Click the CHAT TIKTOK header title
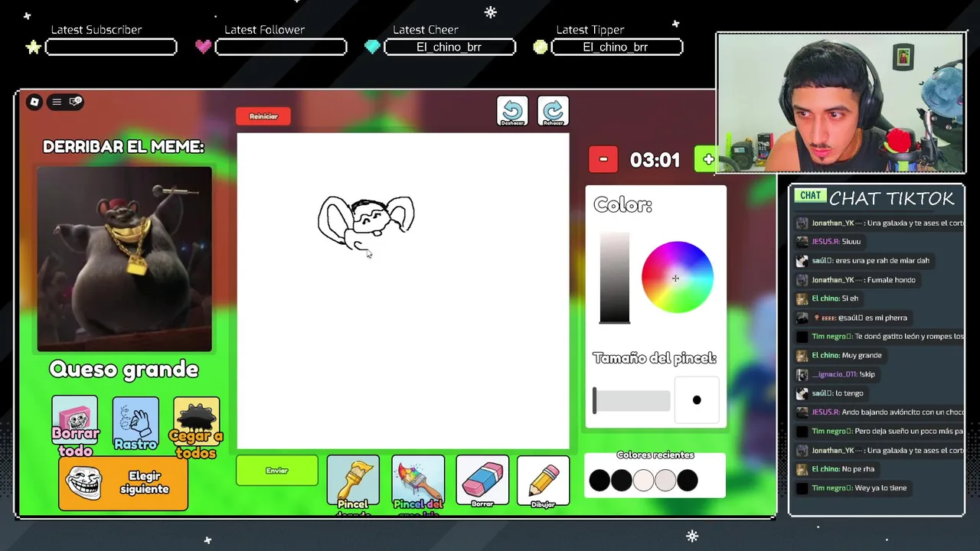Image resolution: width=980 pixels, height=551 pixels. tap(891, 199)
